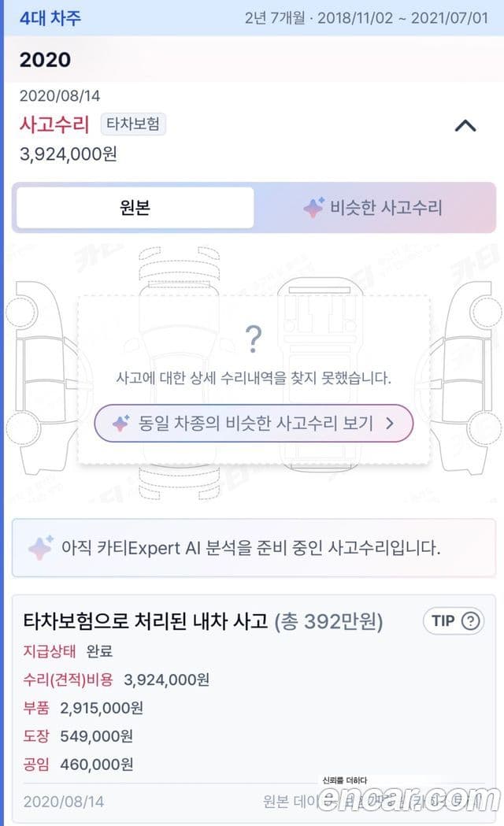The height and width of the screenshot is (826, 504).
Task: Click the 2020 year section header
Action: pyautogui.click(x=46, y=60)
